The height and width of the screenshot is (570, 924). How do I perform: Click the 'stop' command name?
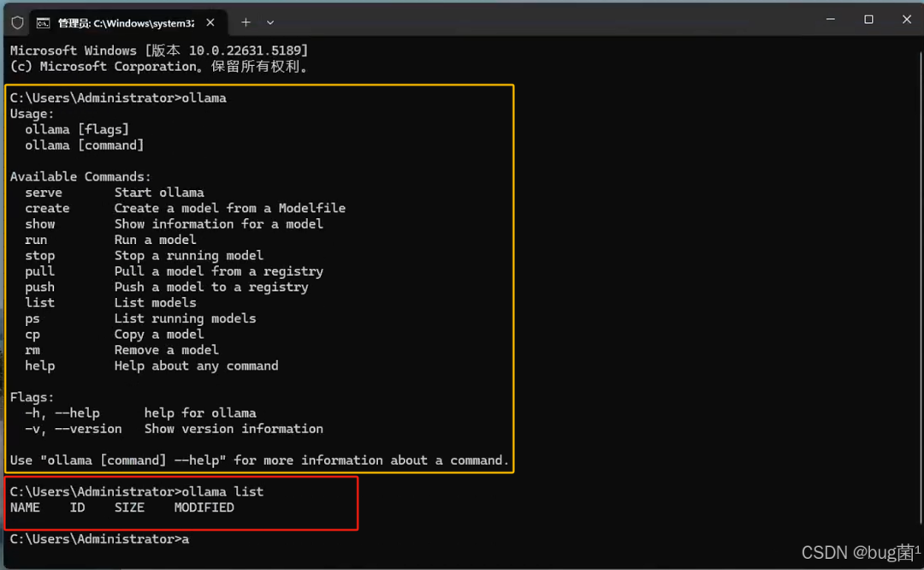[39, 256]
